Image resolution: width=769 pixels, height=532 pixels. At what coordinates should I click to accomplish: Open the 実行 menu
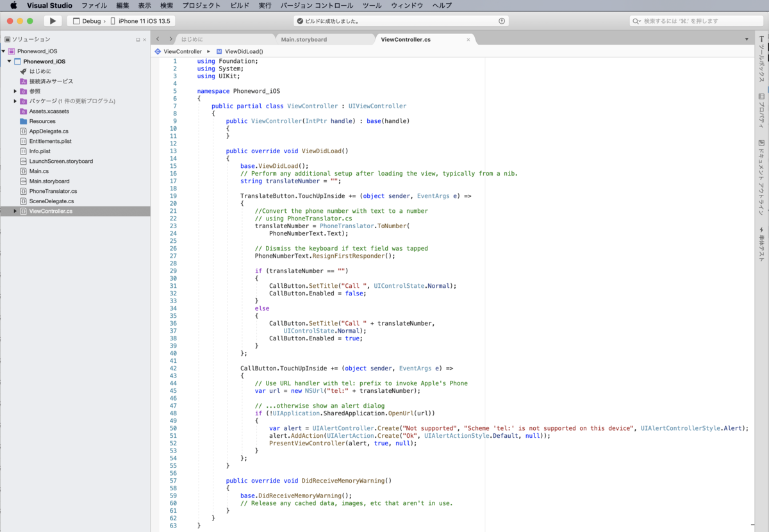265,5
